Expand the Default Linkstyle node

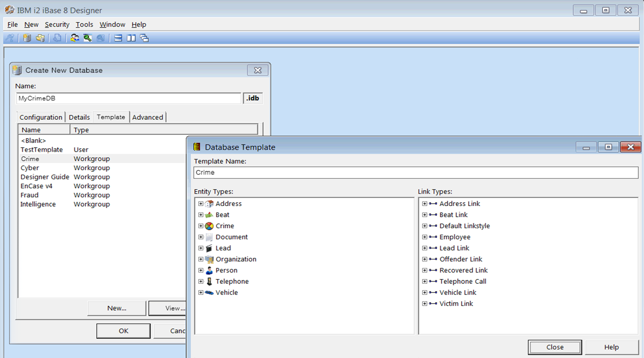(424, 226)
